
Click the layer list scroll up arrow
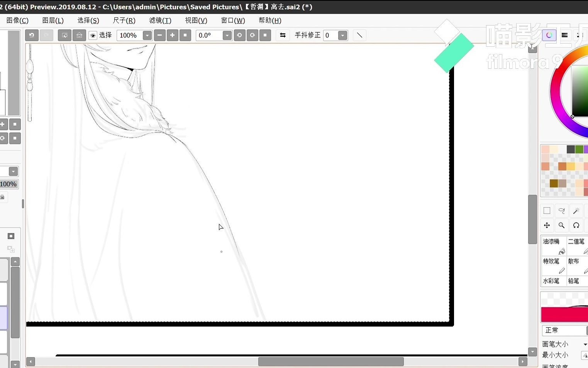[15, 262]
